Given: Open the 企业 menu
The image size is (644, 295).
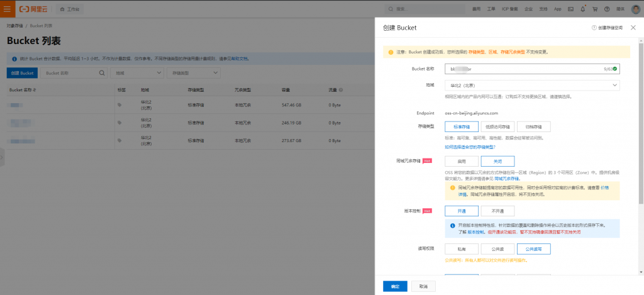Looking at the screenshot, I should click(528, 9).
